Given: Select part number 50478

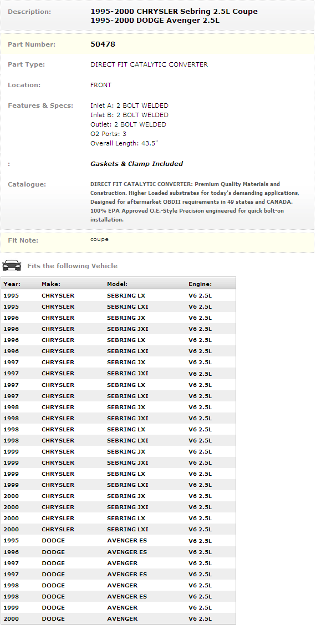Looking at the screenshot, I should point(103,44).
